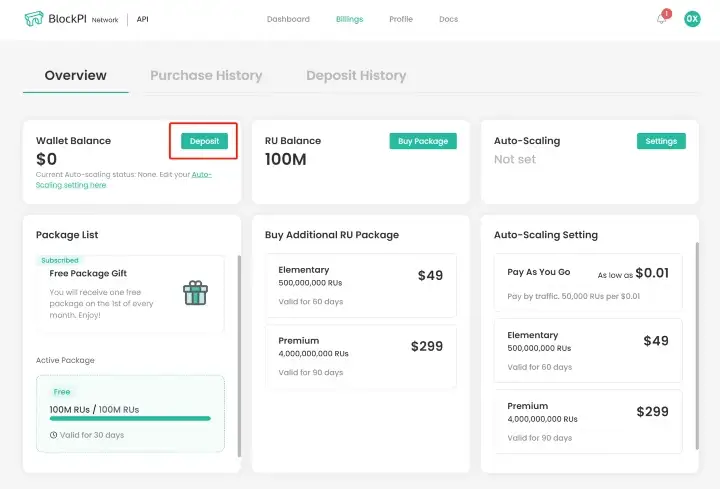Select Pay As You Go auto-scaling option
The height and width of the screenshot is (489, 720).
pos(588,282)
